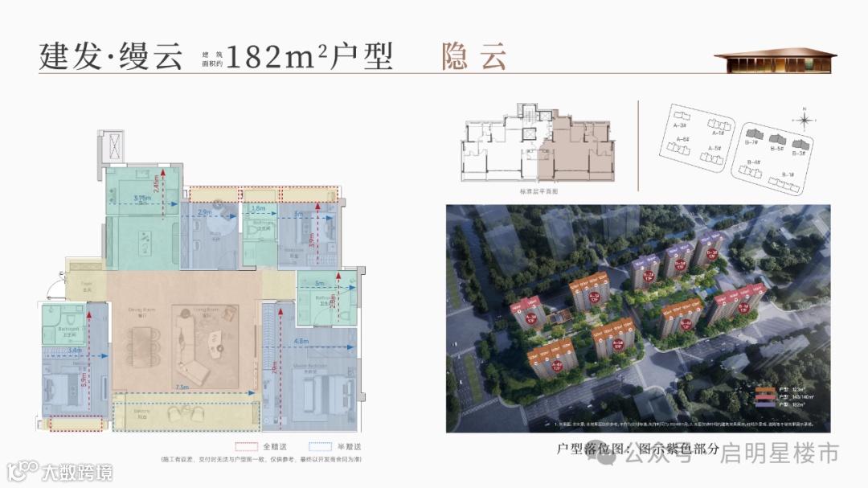Click the compass rose north indicator
Image resolution: width=868 pixels, height=488 pixels.
pos(805,120)
